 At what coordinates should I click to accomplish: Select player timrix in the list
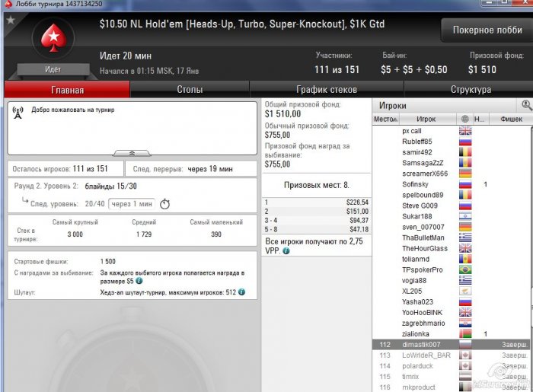451,377
